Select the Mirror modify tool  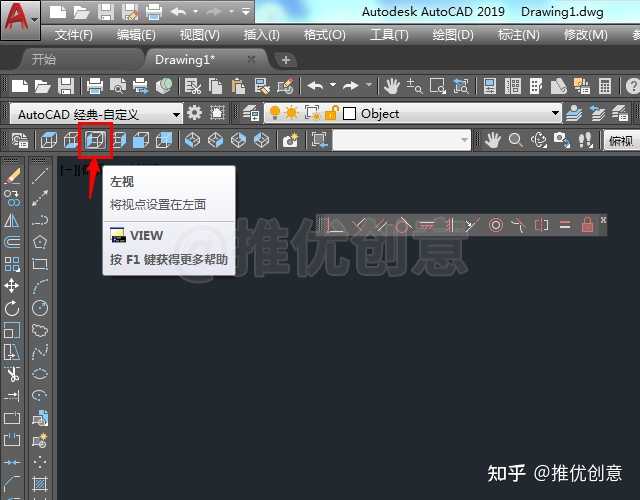(x=12, y=220)
